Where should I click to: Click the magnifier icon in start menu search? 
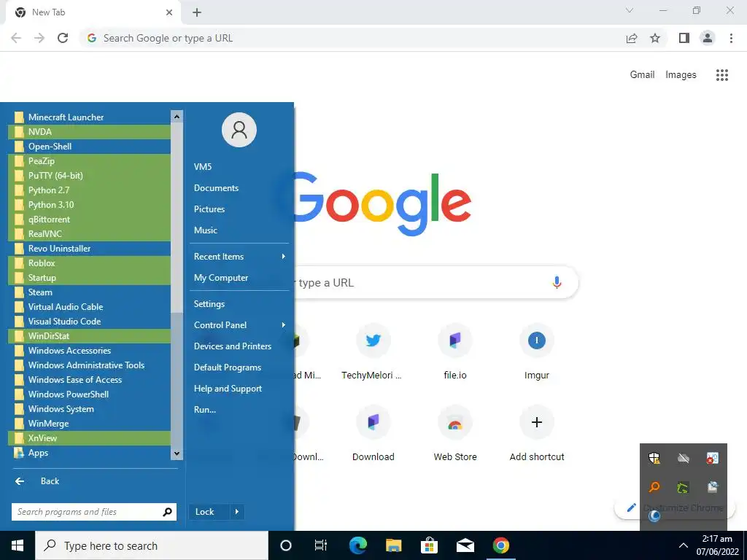point(167,512)
